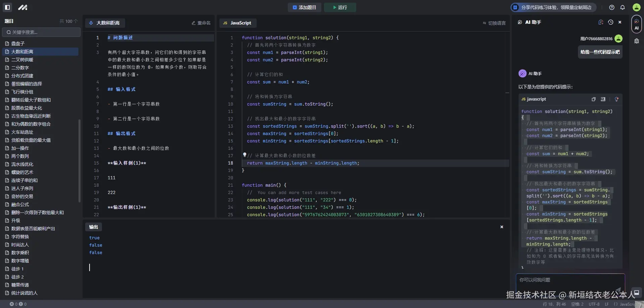Copy the AI-generated JavaScript code
Image resolution: width=644 pixels, height=308 pixels.
tap(593, 99)
